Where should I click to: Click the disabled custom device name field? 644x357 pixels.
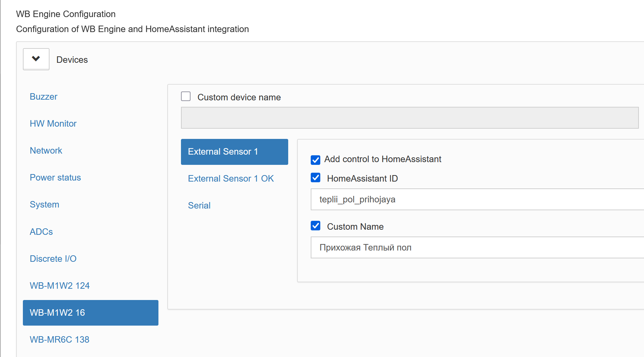tap(409, 118)
